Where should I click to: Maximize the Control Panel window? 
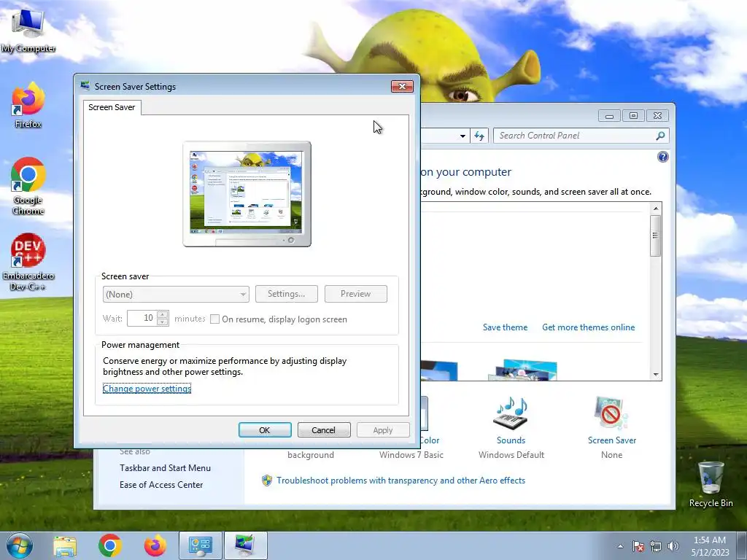[633, 116]
